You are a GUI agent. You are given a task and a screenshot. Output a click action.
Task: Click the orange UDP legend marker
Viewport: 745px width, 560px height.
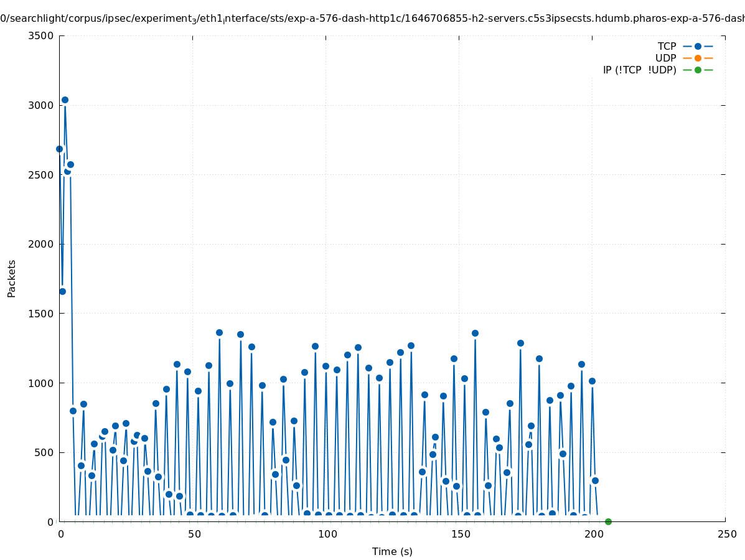click(x=698, y=58)
